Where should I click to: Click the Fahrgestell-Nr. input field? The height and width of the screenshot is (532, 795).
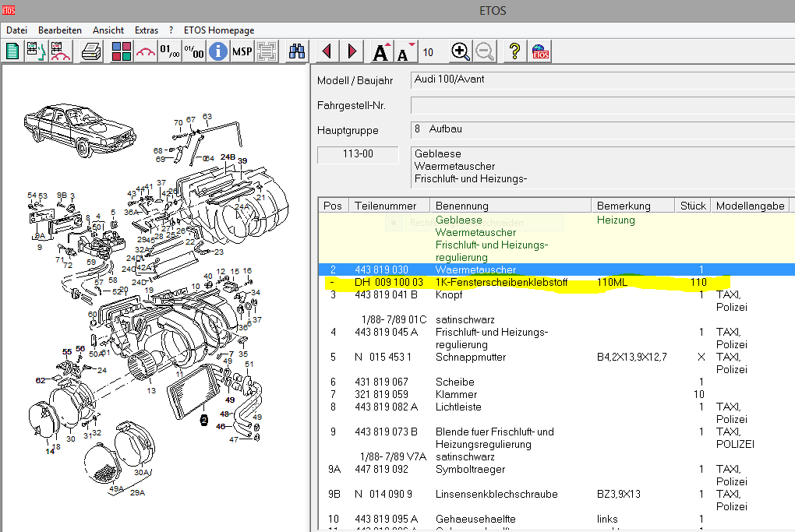tap(600, 105)
